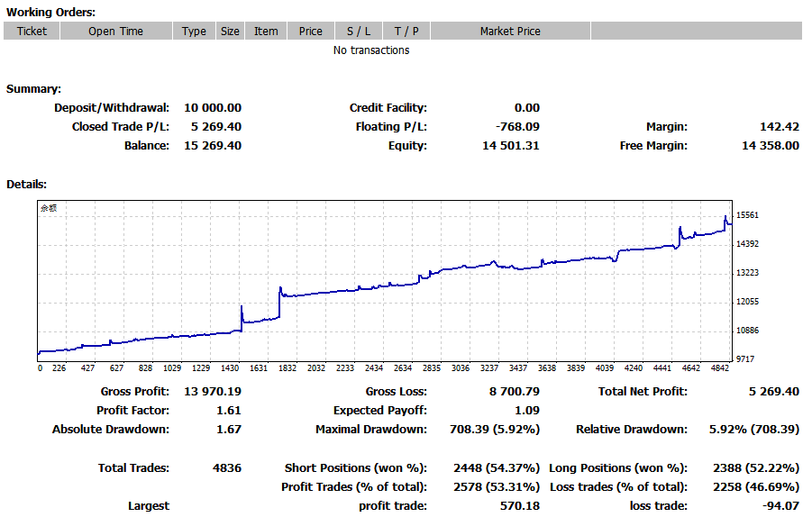Screen dimensions: 812x517
Task: Click the S / L column header
Action: [x=359, y=32]
